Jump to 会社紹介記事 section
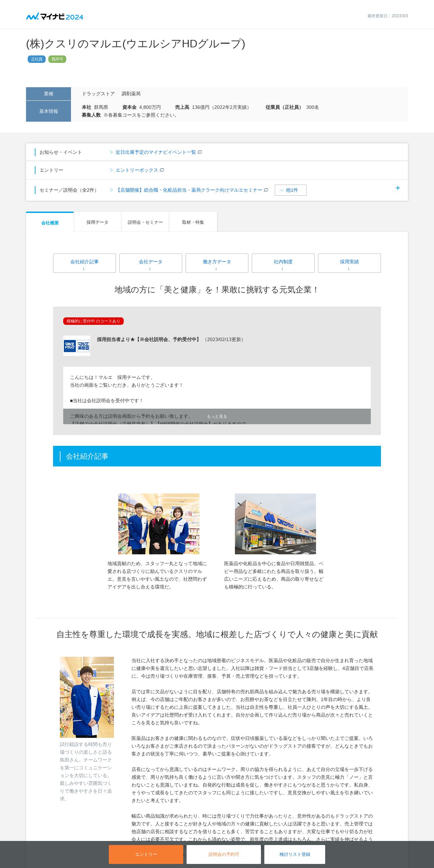 [85, 263]
